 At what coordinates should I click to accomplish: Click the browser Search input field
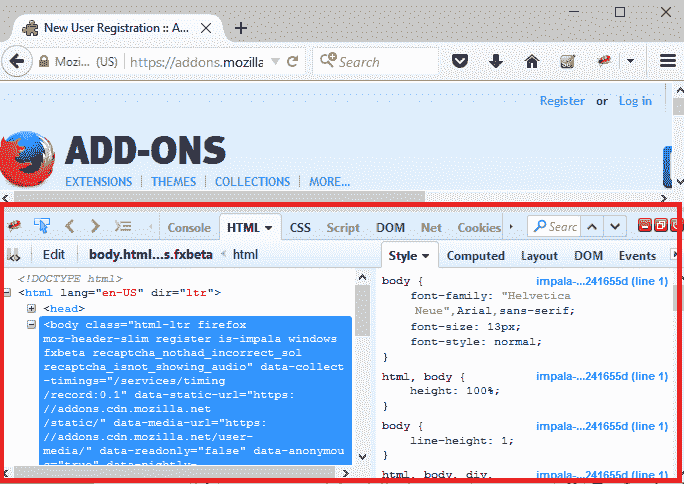(375, 61)
